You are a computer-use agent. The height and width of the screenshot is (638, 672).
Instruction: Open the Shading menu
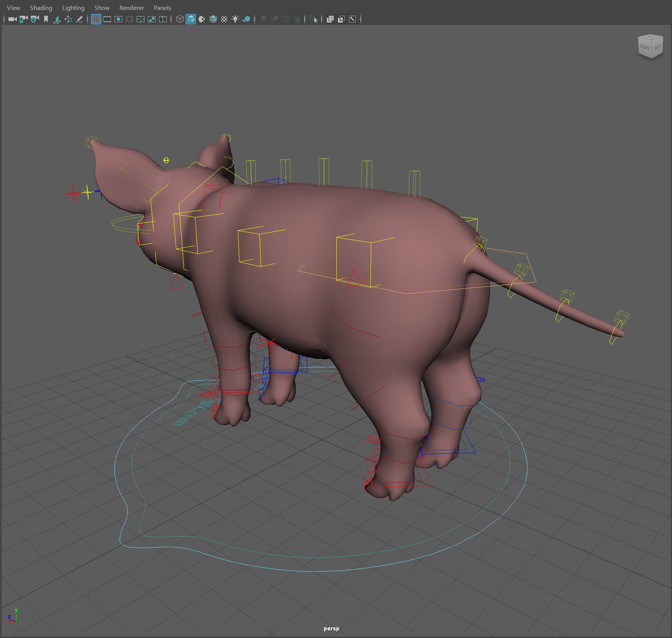(41, 8)
